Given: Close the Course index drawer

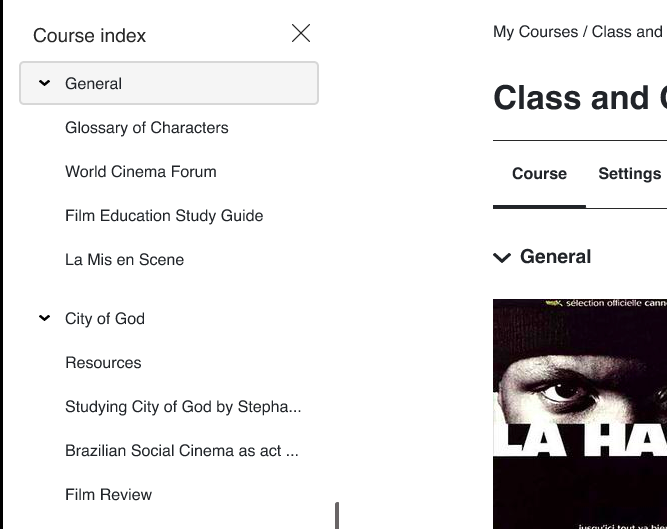Looking at the screenshot, I should (301, 33).
